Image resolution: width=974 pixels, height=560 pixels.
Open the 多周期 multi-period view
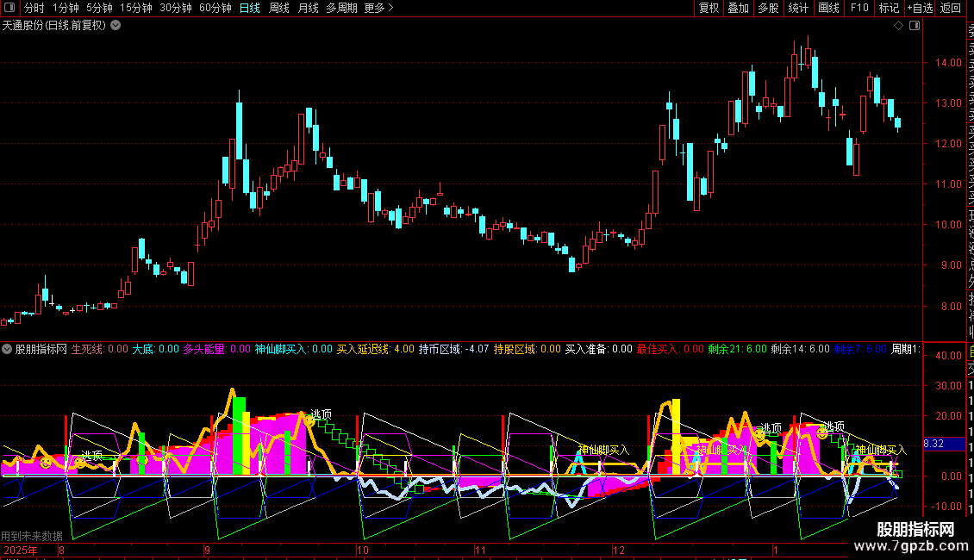tap(341, 8)
